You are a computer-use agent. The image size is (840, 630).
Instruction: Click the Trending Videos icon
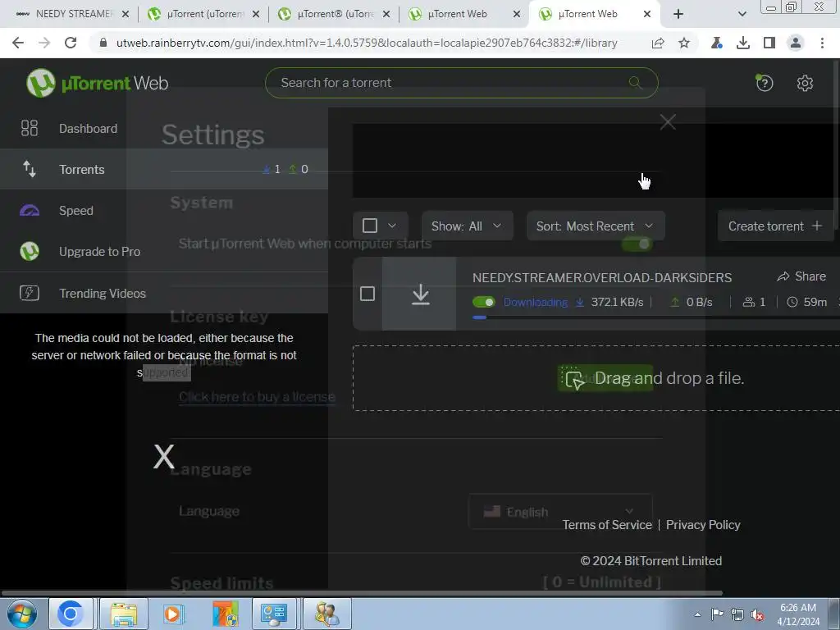point(30,293)
